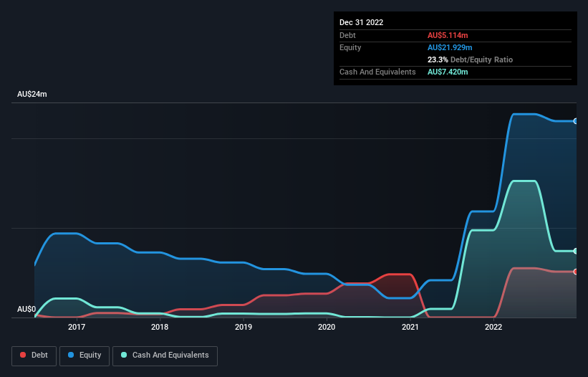Viewport: 588px width, 377px height.
Task: Click the 2022 x-axis label
Action: pos(493,327)
